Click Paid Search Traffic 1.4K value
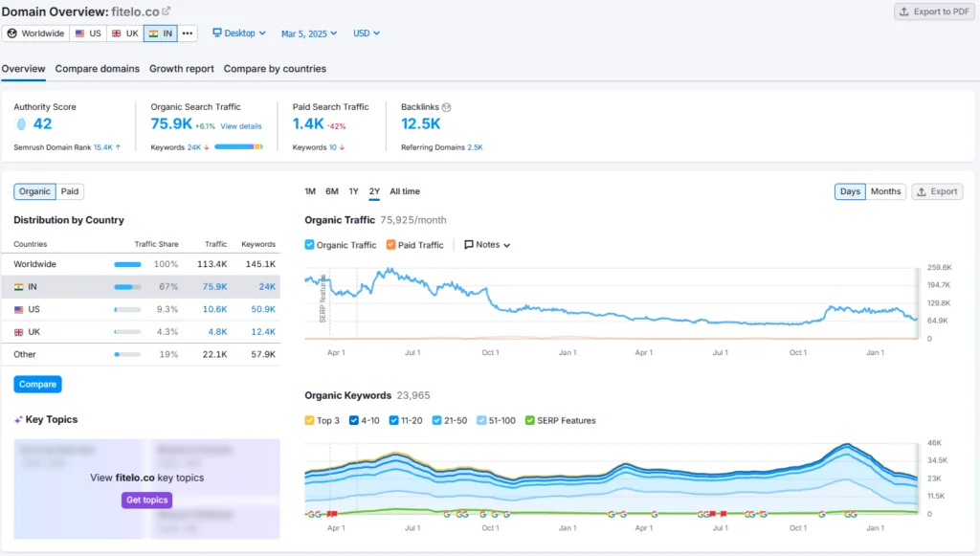The height and width of the screenshot is (556, 980). (x=308, y=123)
